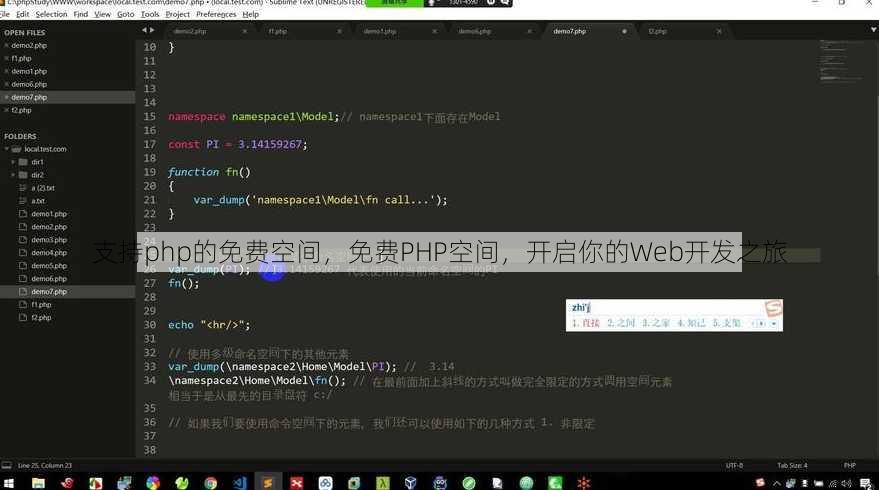Viewport: 879px width, 490px height.
Task: Open demo2.php in folder tree
Action: (49, 226)
